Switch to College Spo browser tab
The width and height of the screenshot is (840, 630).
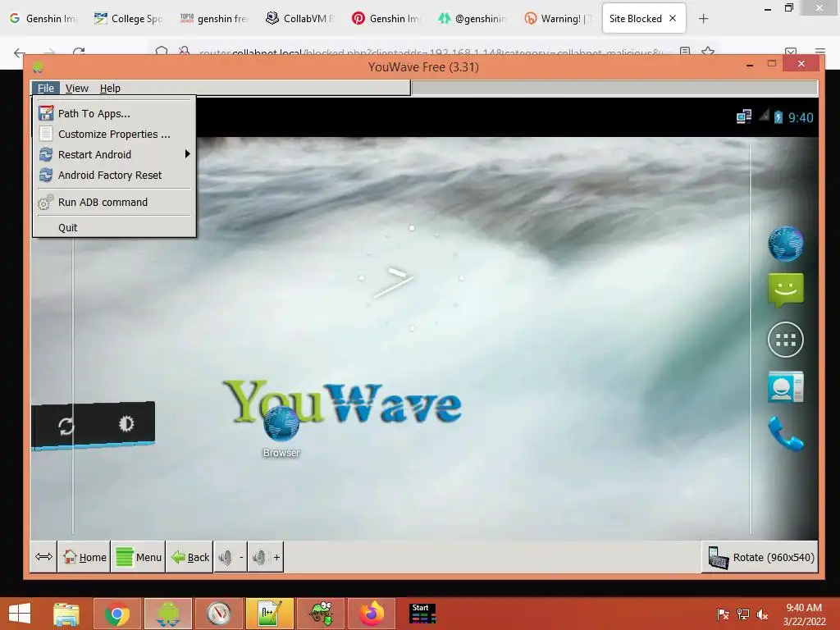tap(127, 18)
